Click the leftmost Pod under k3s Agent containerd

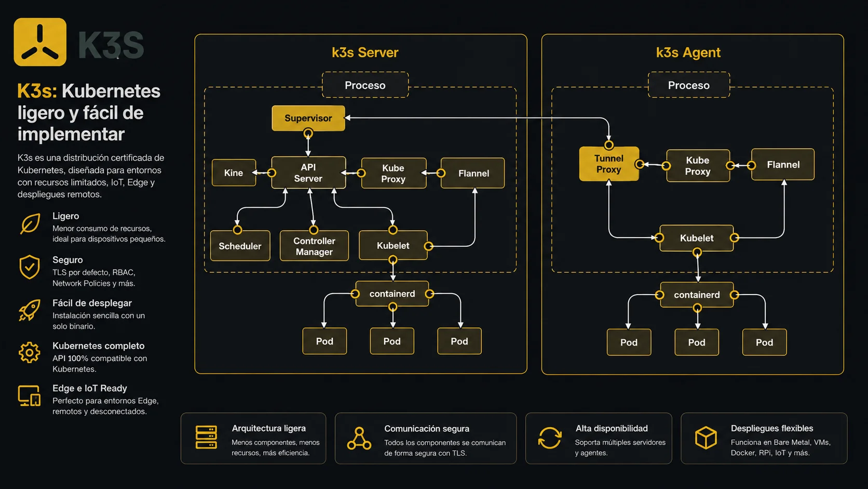[629, 342]
